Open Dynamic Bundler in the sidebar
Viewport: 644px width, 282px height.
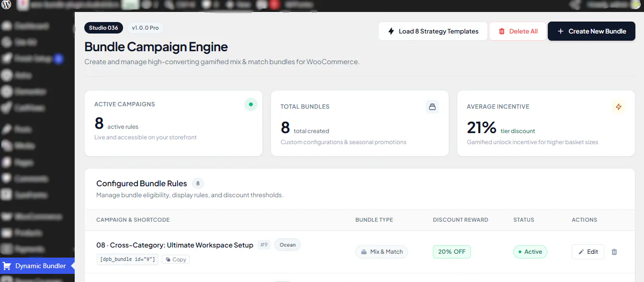coord(37,266)
